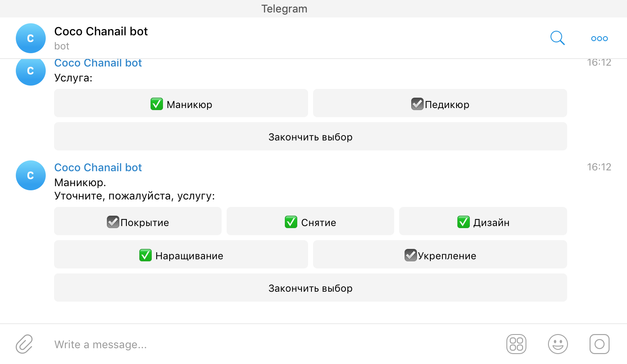Click Закончить выбор under Услуга message
Image resolution: width=627 pixels, height=364 pixels.
click(x=311, y=136)
